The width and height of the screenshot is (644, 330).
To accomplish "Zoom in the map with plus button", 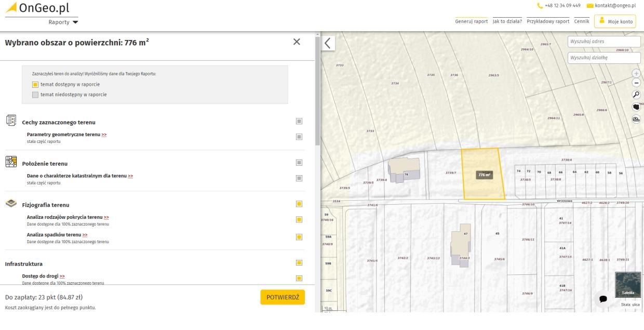I will click(636, 73).
